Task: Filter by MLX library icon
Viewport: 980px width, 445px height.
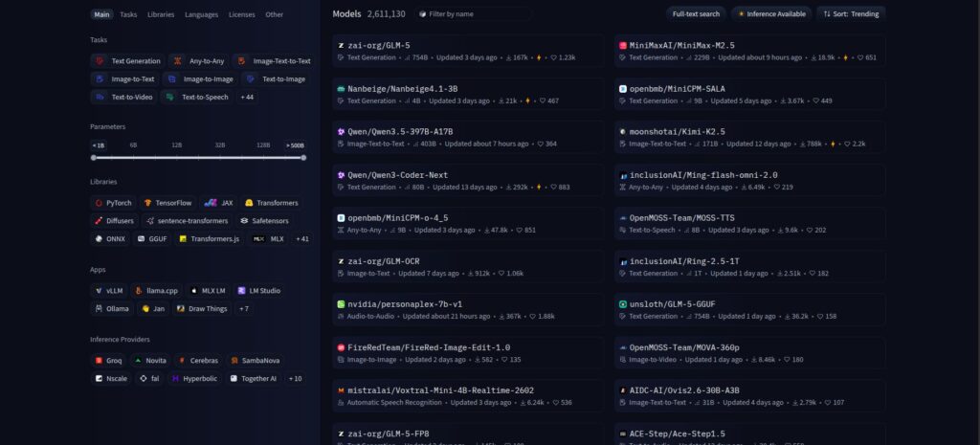Action: point(258,238)
